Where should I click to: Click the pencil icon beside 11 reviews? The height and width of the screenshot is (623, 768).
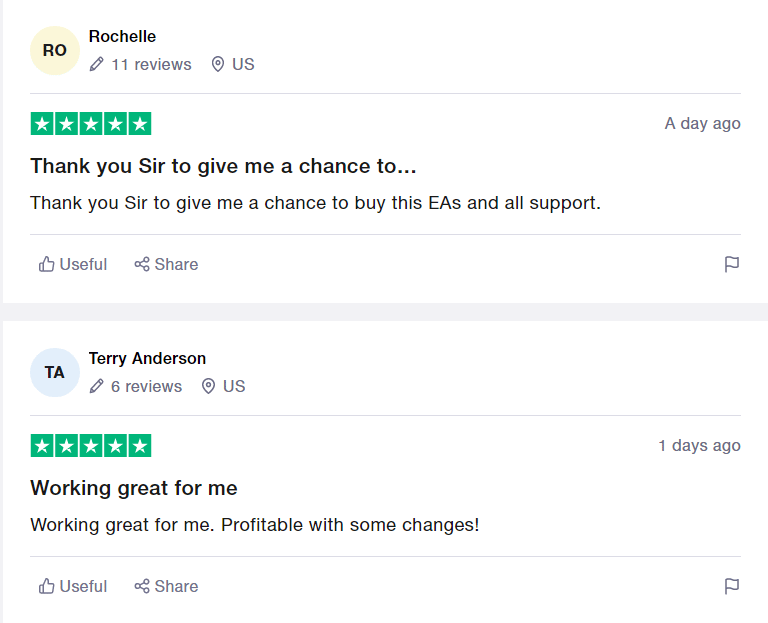[97, 65]
